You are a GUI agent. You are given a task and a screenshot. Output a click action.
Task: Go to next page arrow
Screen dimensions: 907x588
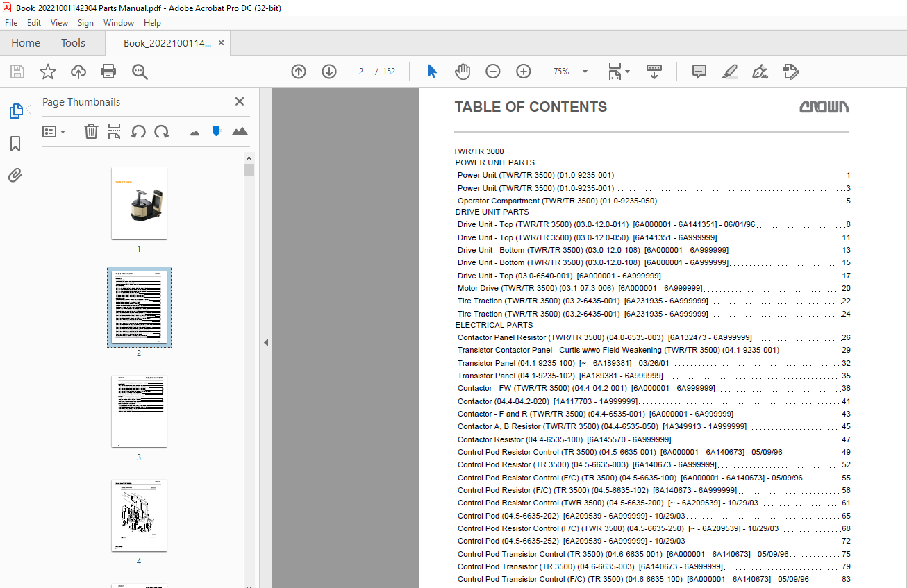pos(329,72)
